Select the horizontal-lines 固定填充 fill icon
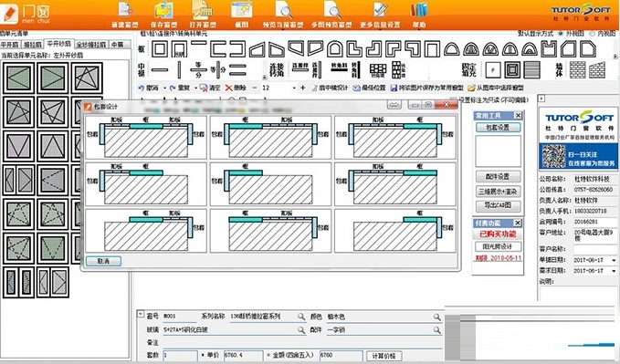The width and height of the screenshot is (620, 364). 532,70
